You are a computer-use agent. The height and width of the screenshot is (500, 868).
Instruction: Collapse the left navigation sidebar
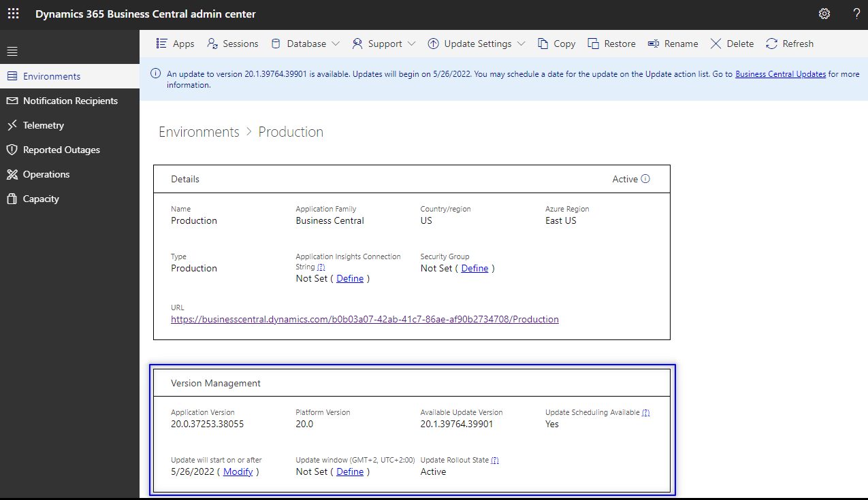tap(12, 50)
